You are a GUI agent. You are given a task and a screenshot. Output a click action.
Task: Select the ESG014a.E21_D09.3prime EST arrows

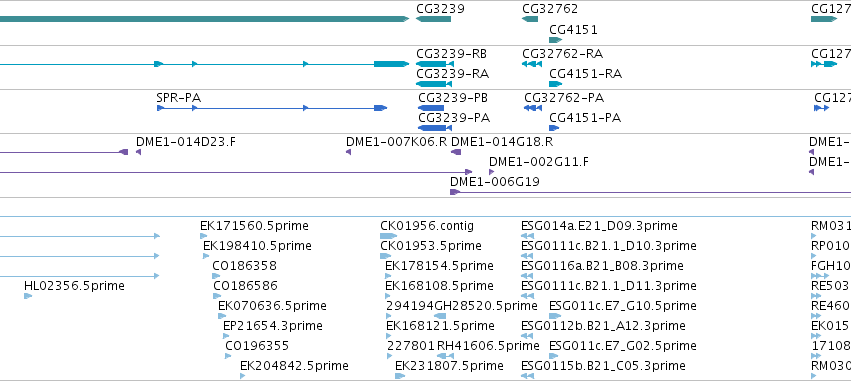click(x=528, y=236)
